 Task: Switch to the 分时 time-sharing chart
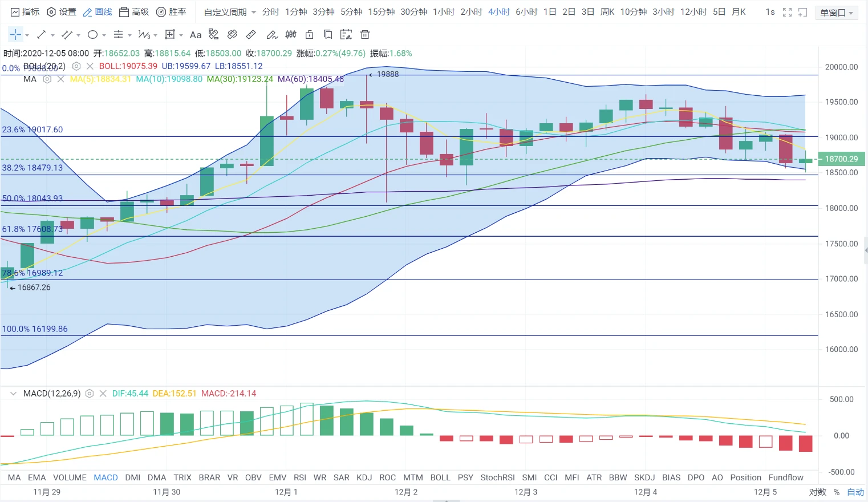(271, 12)
